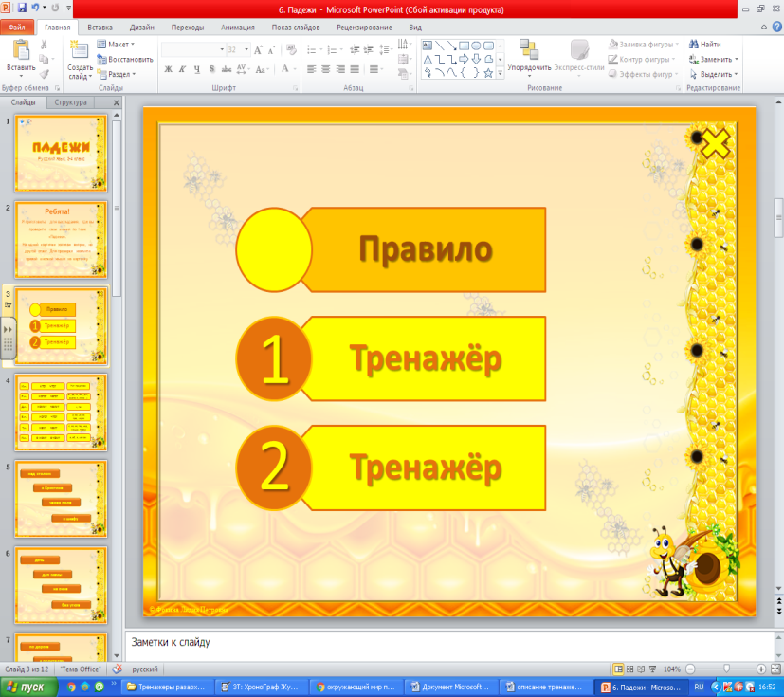Screen dimensions: 784x697
Task: Click the Восстановить reset button
Action: (125, 59)
